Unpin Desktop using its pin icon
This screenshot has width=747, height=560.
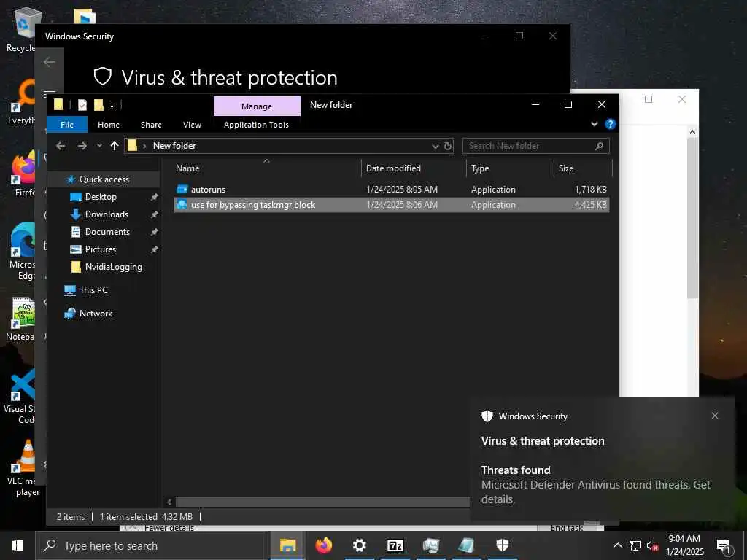pyautogui.click(x=154, y=197)
